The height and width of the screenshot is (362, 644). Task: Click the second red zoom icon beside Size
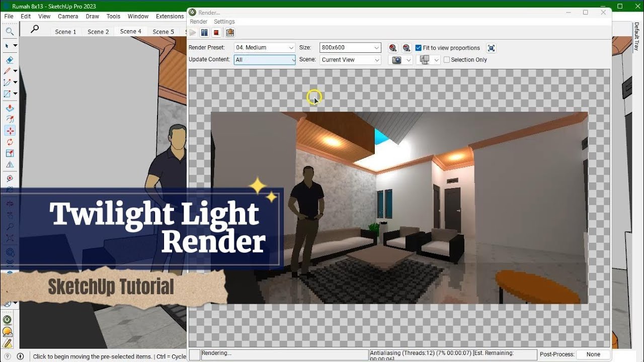pyautogui.click(x=407, y=48)
